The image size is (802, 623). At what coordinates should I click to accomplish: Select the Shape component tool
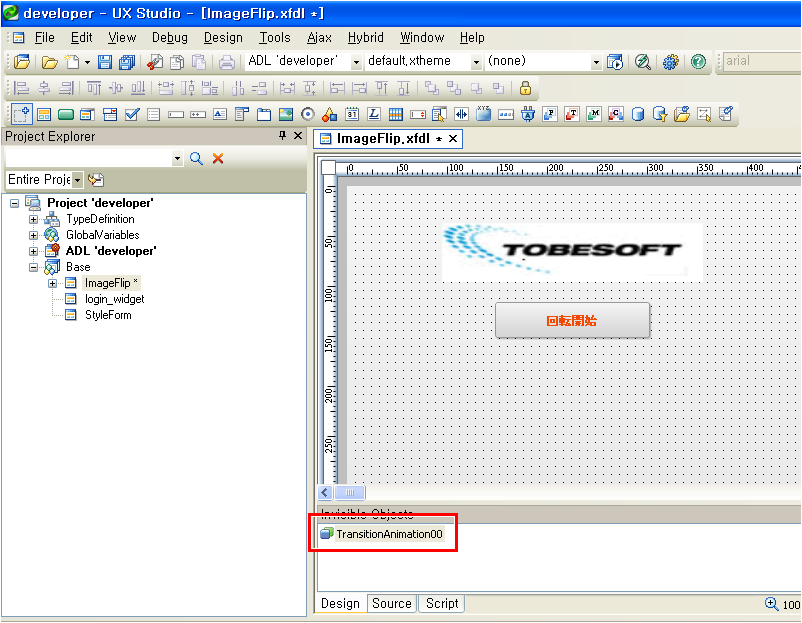coord(329,115)
